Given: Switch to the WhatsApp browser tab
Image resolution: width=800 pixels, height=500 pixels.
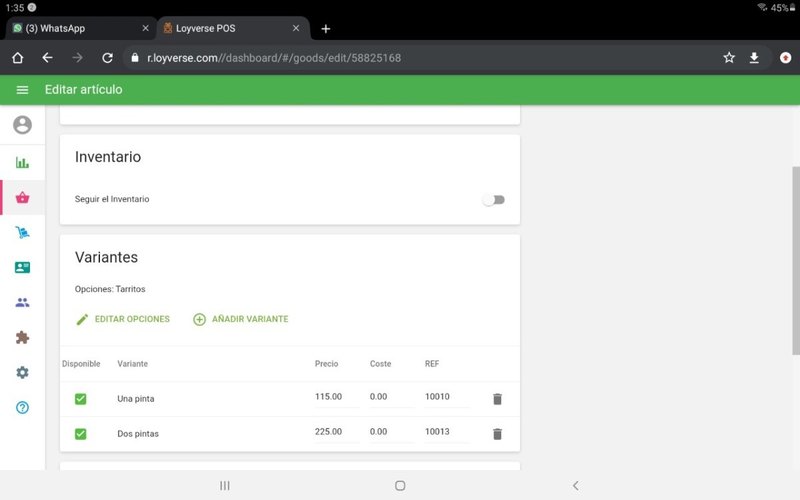Looking at the screenshot, I should pos(75,28).
